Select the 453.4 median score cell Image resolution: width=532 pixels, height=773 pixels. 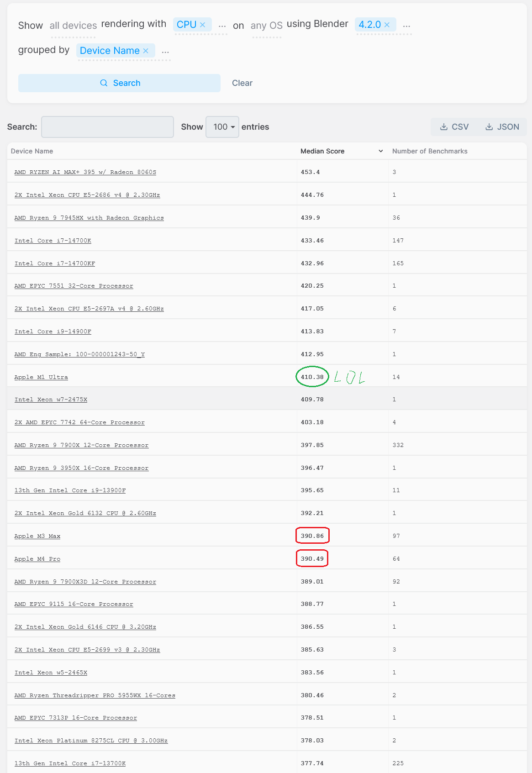[x=310, y=172]
